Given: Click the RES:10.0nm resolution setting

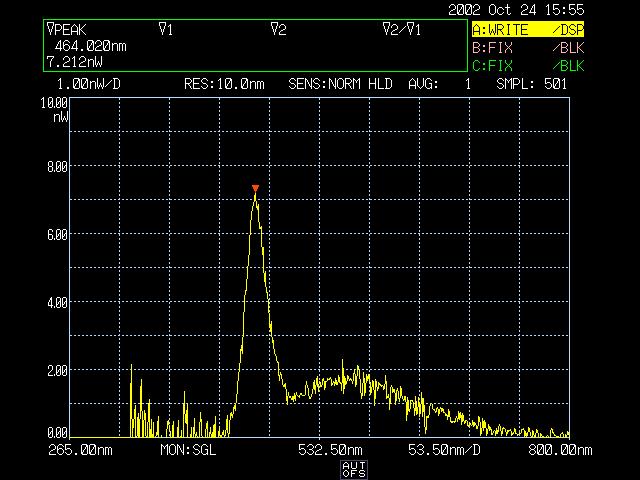Looking at the screenshot, I should click(224, 84).
